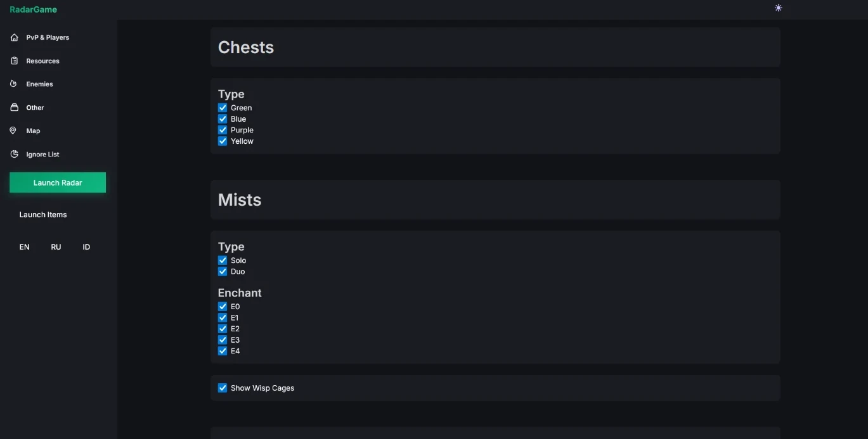Uncheck the E3 enchant checkbox

pos(223,340)
